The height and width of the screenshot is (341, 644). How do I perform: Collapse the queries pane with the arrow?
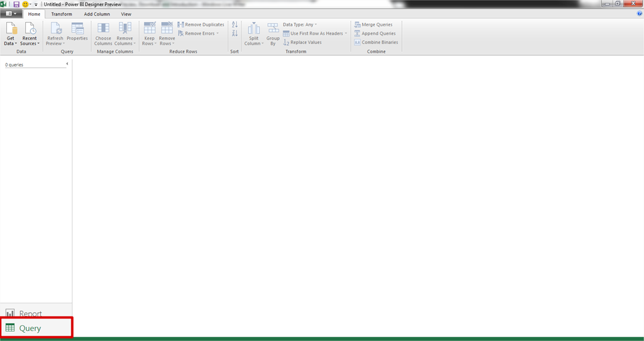[67, 64]
